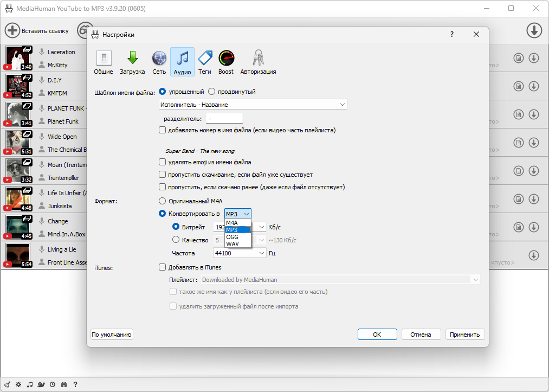Image resolution: width=549 pixels, height=392 pixels.
Task: Switch to the Сеть settings tab
Action: [159, 62]
